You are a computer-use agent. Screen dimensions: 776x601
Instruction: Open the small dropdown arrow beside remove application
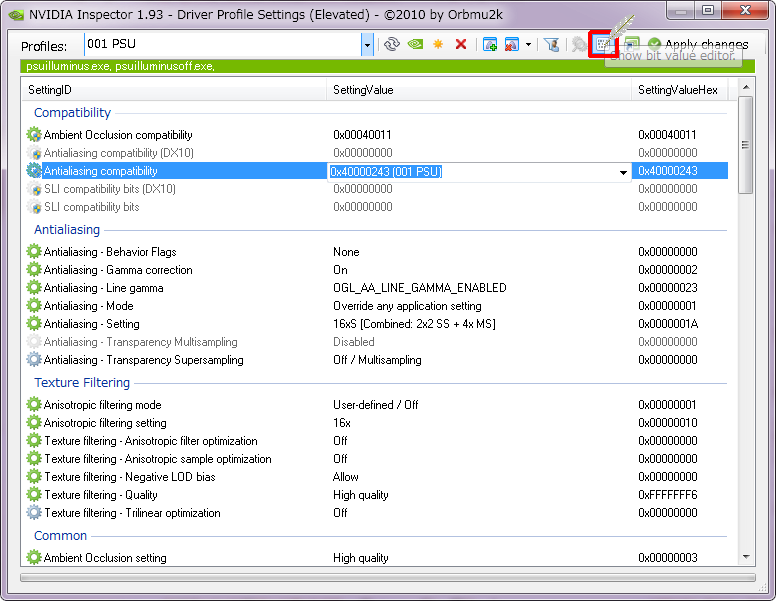pyautogui.click(x=528, y=45)
